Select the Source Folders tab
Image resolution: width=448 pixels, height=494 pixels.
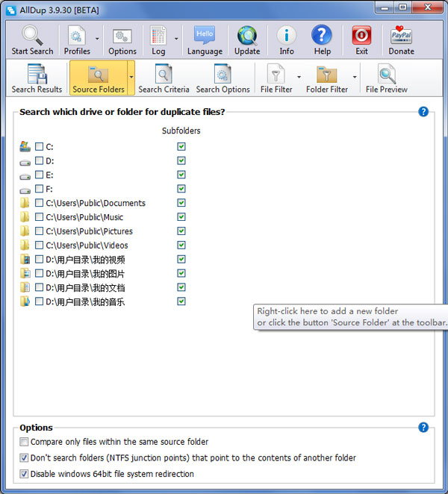click(x=99, y=78)
